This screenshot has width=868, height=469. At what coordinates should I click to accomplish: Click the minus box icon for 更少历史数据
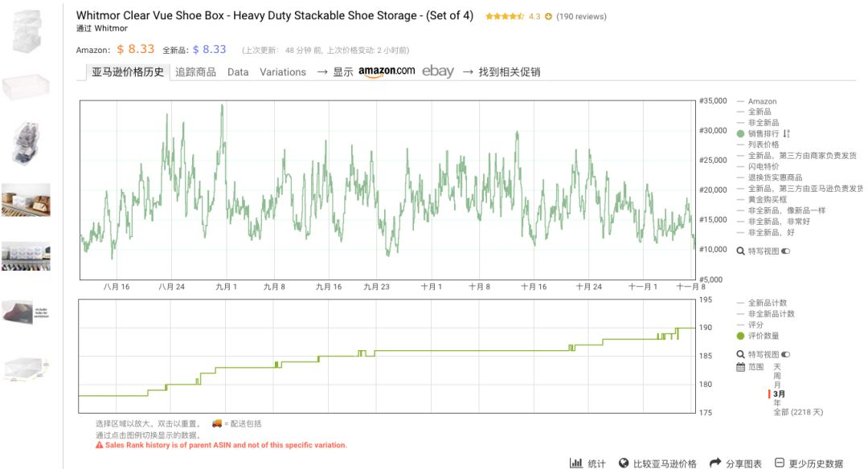point(780,463)
